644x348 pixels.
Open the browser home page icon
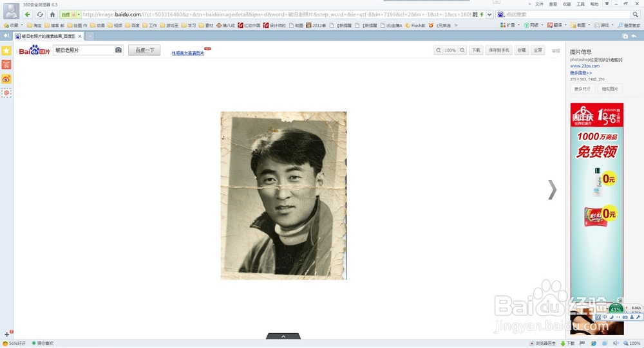[x=52, y=14]
